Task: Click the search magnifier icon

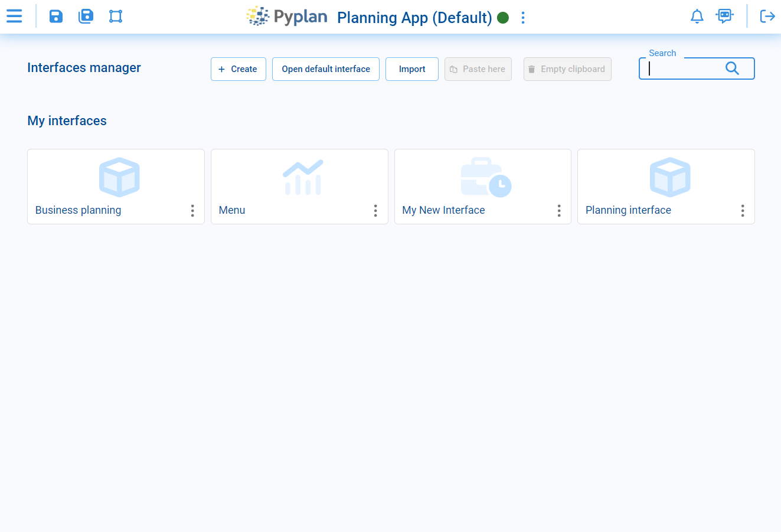Action: pos(732,68)
